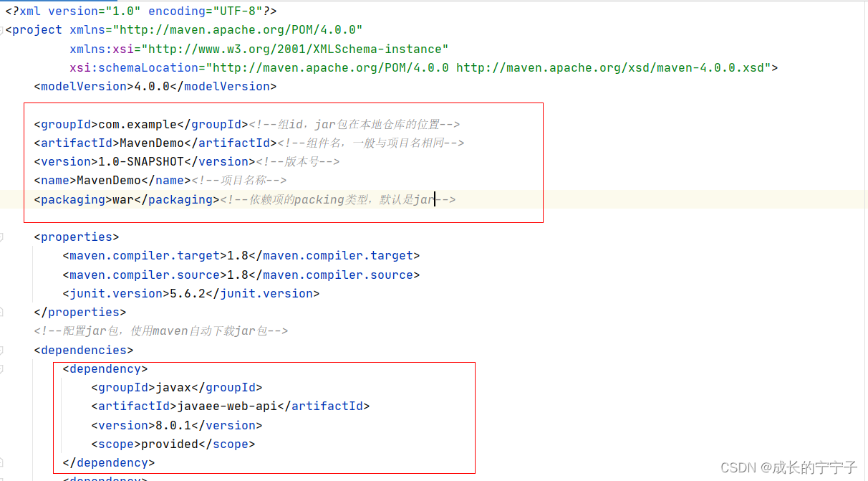Click the junit.version 5.6.2 line
The width and height of the screenshot is (868, 481).
[191, 293]
